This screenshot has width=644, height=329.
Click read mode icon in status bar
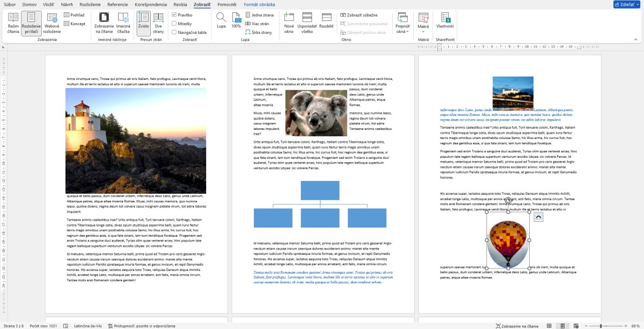point(549,326)
